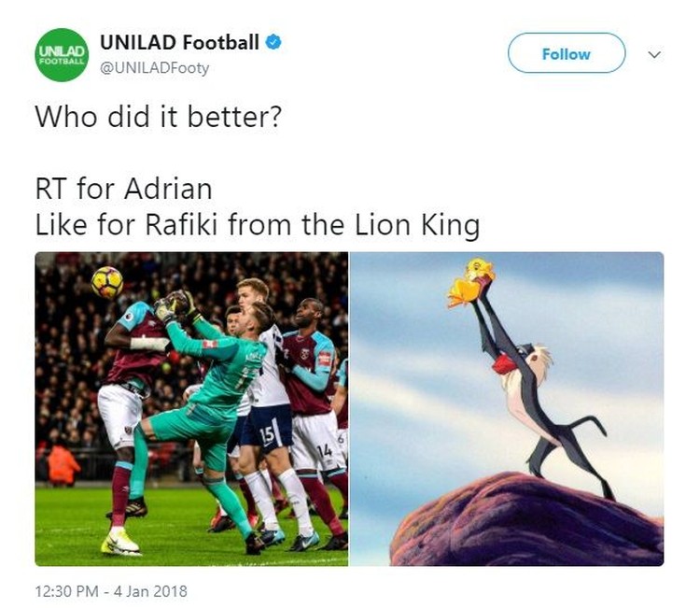This screenshot has height=608, width=700.
Task: Expand the tweet options chevron menu
Action: tap(654, 54)
